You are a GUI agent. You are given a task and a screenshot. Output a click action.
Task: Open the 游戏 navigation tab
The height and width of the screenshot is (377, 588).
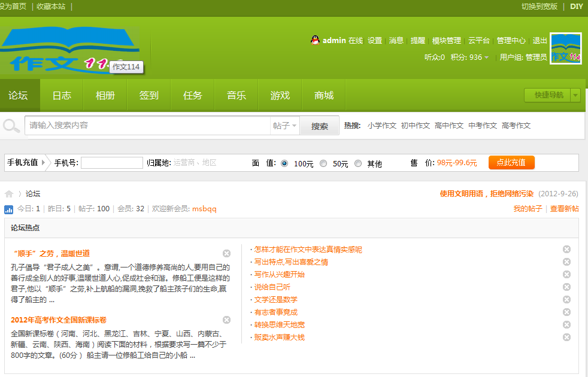pyautogui.click(x=280, y=96)
